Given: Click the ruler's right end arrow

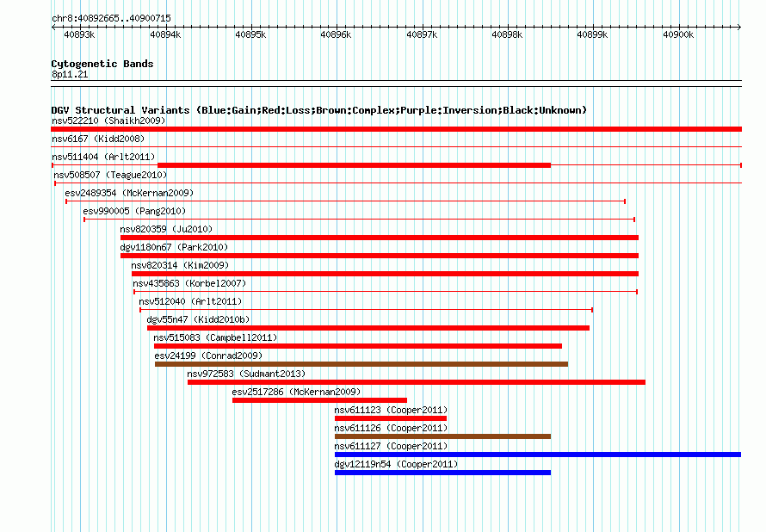Looking at the screenshot, I should click(x=739, y=27).
